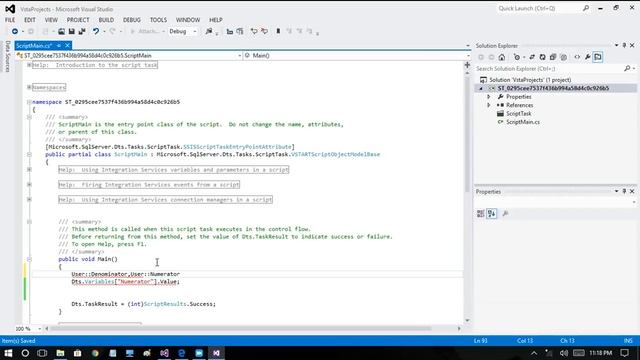The height and width of the screenshot is (360, 640).
Task: Refresh the Solution Explorer
Action: (x=542, y=57)
